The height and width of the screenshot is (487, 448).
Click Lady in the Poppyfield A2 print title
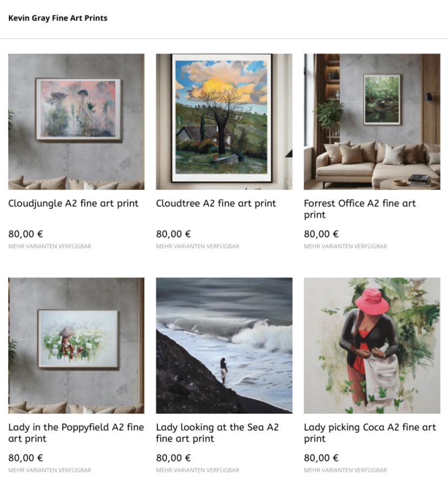[x=76, y=433]
